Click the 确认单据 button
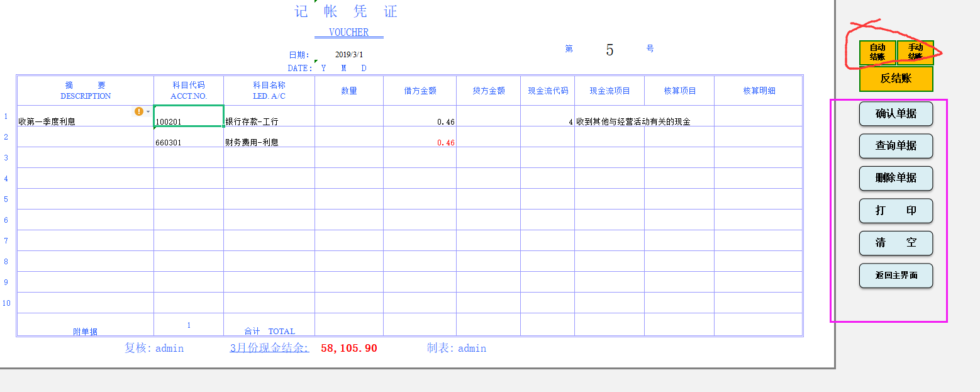 coord(895,114)
